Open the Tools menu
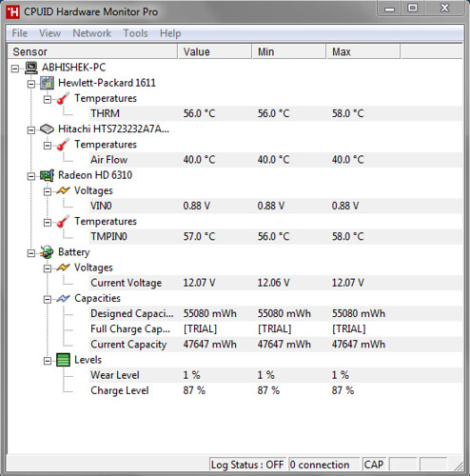This screenshot has height=476, width=470. [x=135, y=33]
